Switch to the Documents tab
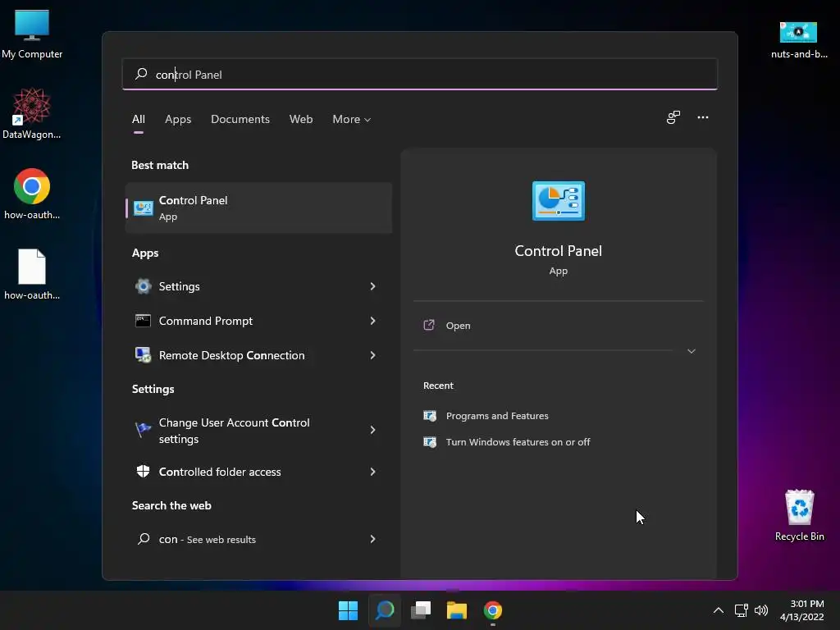The height and width of the screenshot is (630, 840). click(x=240, y=120)
